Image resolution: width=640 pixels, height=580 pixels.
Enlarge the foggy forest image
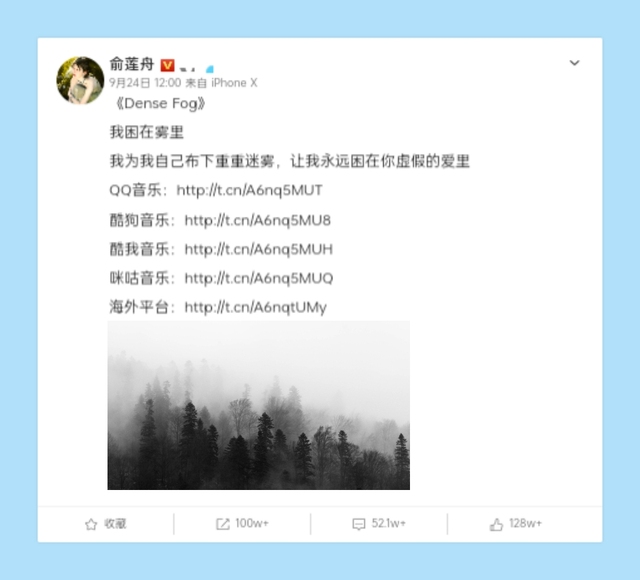[x=259, y=405]
